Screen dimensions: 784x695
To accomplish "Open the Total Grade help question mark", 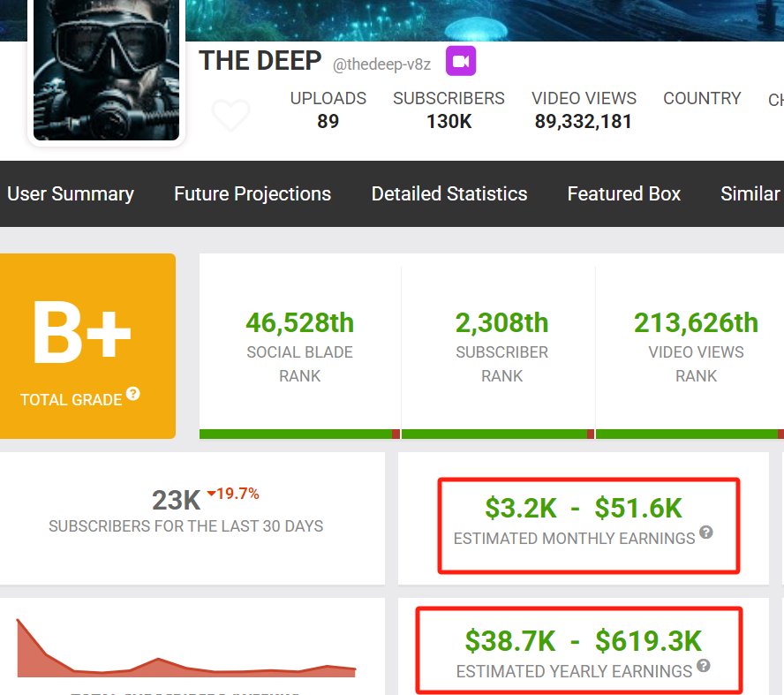I will [x=133, y=394].
